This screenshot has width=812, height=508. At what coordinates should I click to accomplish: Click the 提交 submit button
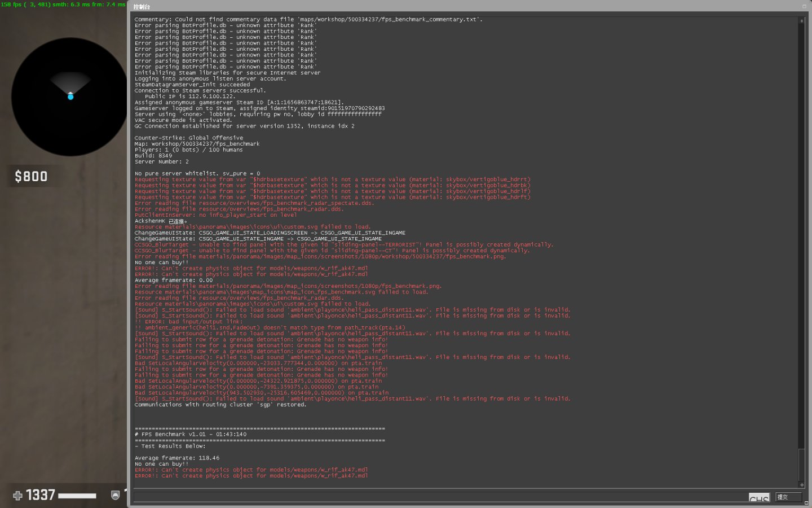pyautogui.click(x=788, y=497)
